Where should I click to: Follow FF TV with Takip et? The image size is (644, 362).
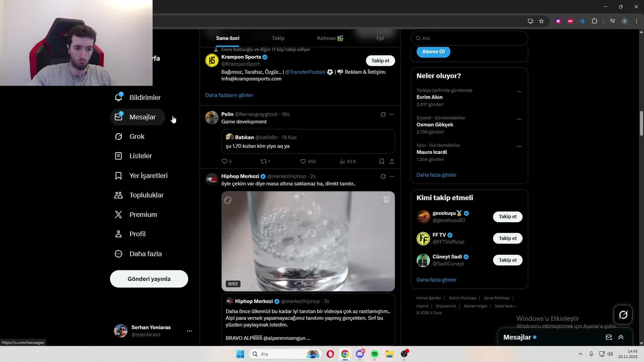[508, 238]
